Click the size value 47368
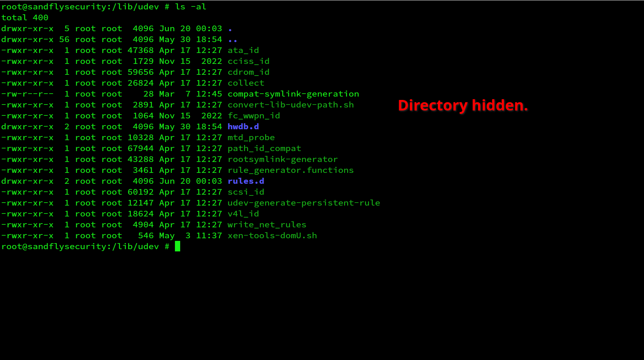The image size is (644, 360). pos(140,50)
